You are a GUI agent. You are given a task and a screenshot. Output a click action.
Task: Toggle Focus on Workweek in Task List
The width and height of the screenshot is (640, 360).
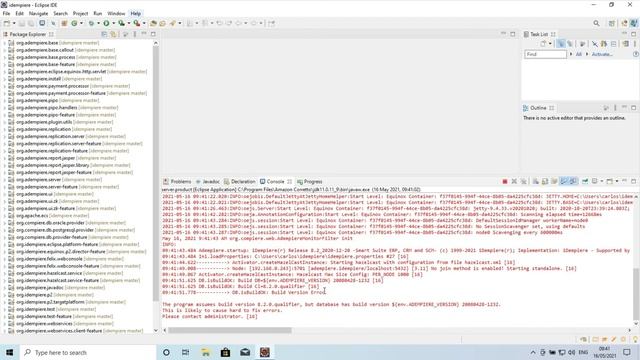pyautogui.click(x=582, y=44)
